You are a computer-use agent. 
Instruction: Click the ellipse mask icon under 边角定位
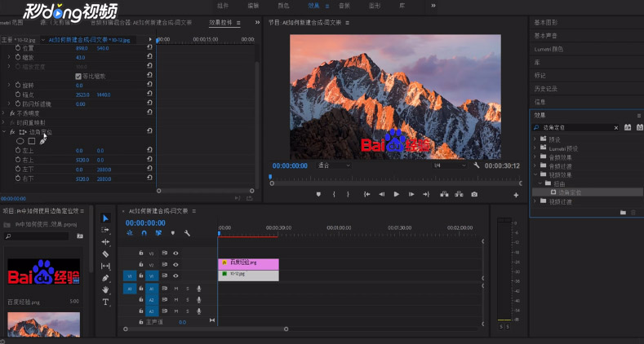tap(20, 141)
